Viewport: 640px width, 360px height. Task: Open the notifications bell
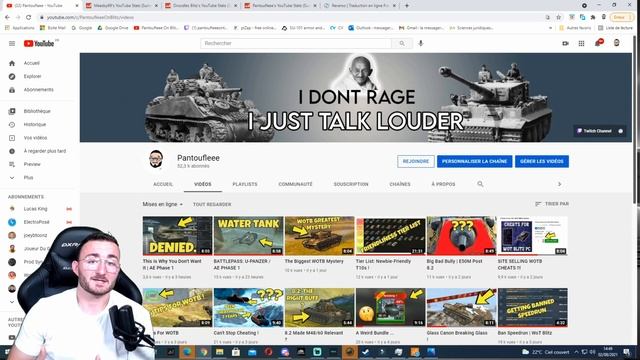pos(598,43)
